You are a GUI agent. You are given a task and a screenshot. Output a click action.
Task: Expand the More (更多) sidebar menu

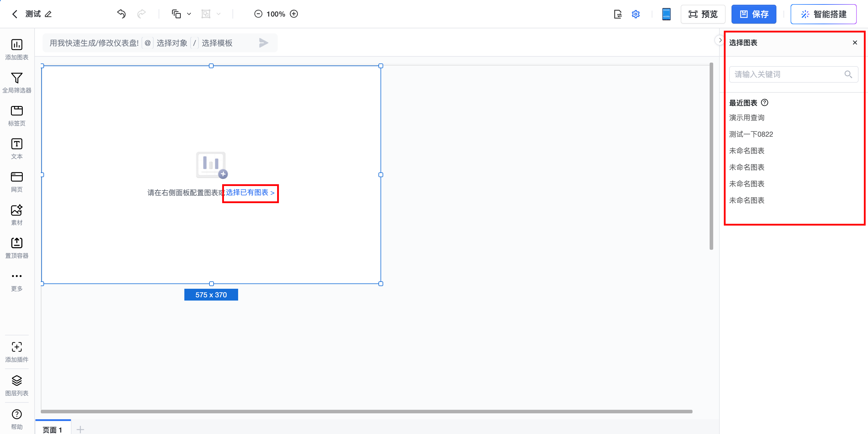tap(17, 280)
